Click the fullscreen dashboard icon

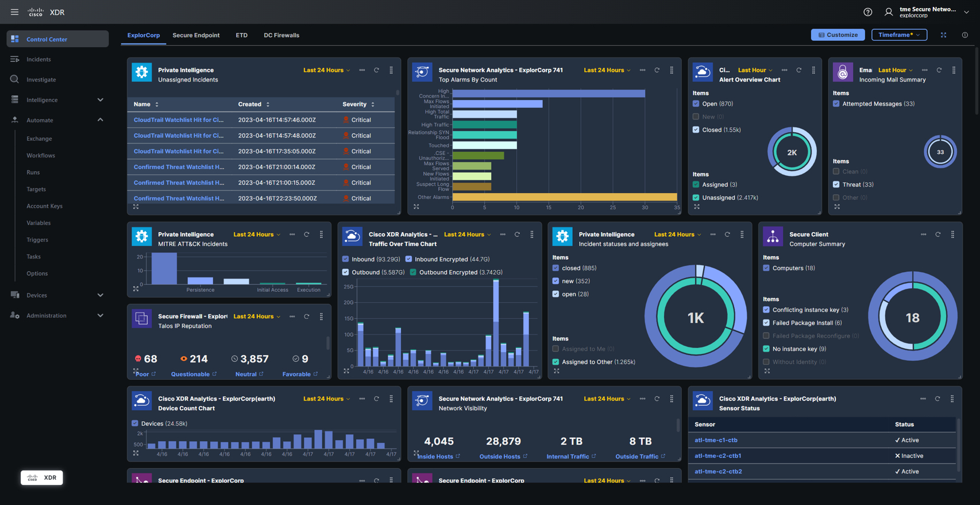click(943, 35)
